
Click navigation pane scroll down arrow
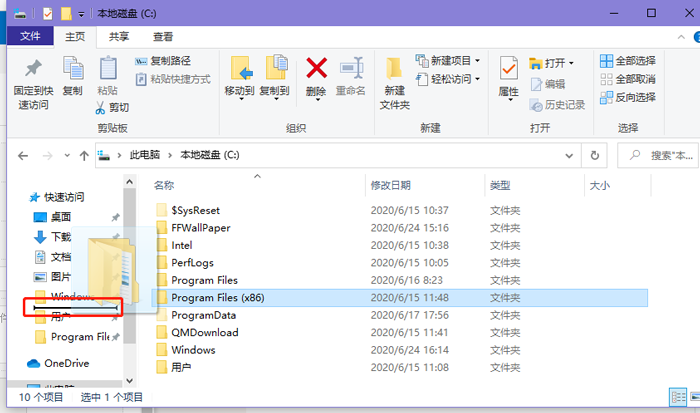(129, 381)
